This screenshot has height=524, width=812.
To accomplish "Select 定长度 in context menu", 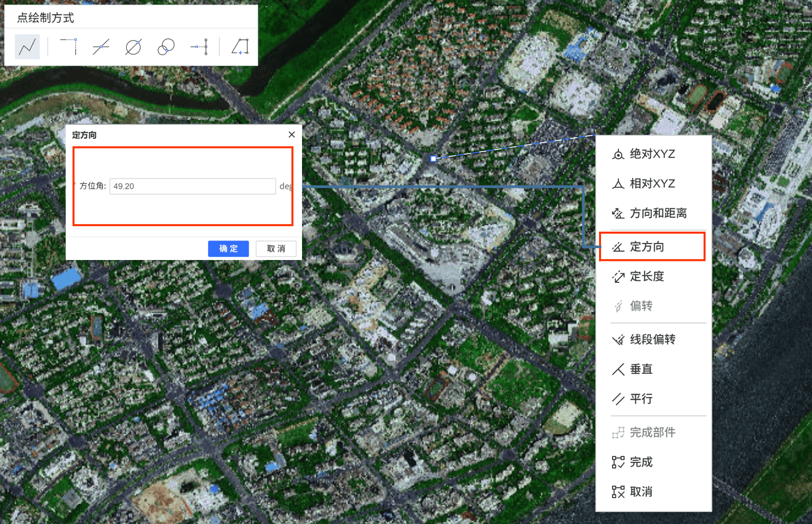I will pyautogui.click(x=647, y=276).
